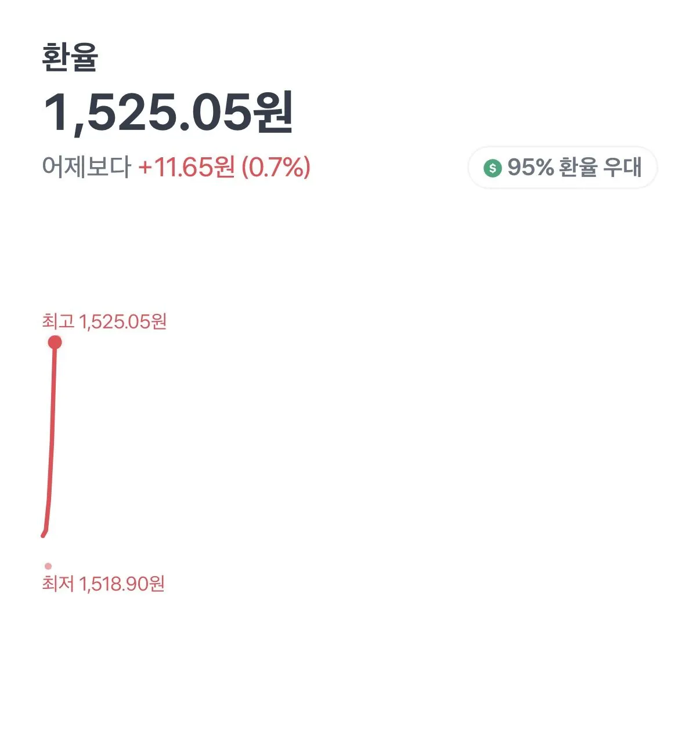Image resolution: width=700 pixels, height=738 pixels.
Task: Tap the 95% text in the badge
Action: [530, 168]
